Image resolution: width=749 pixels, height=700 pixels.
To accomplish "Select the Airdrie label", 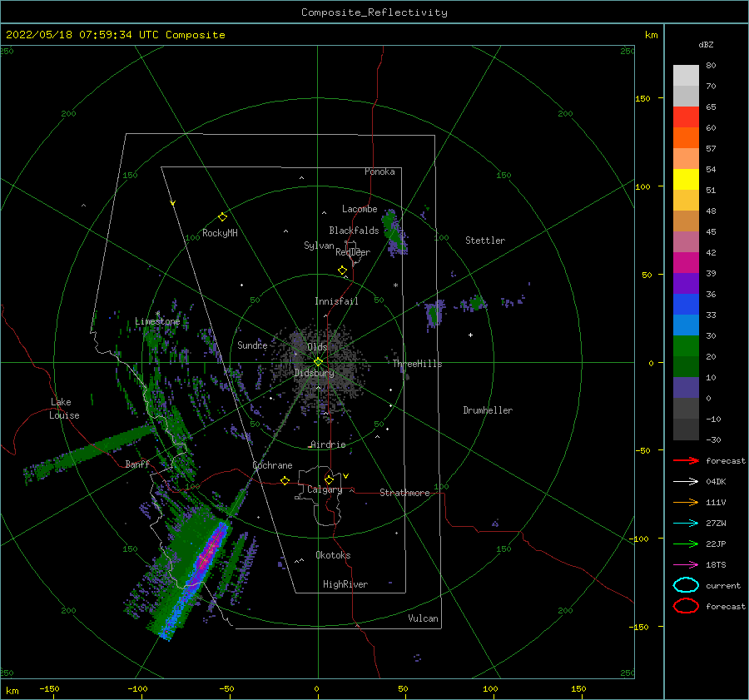I will pos(328,444).
